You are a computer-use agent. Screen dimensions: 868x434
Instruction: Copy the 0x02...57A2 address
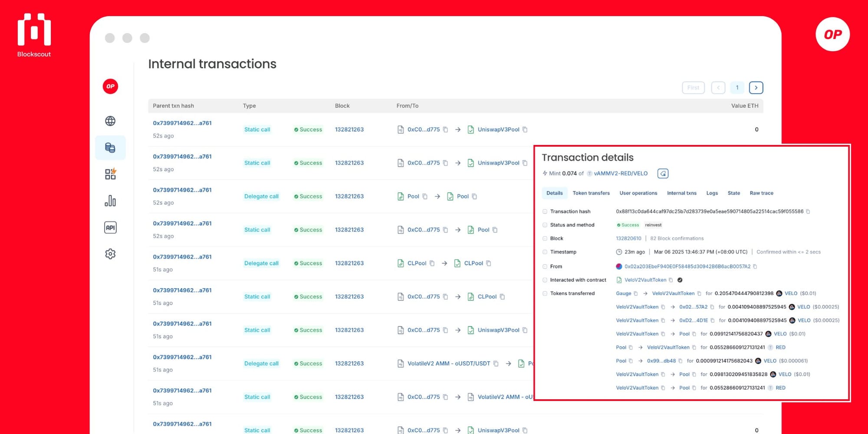[x=712, y=307]
